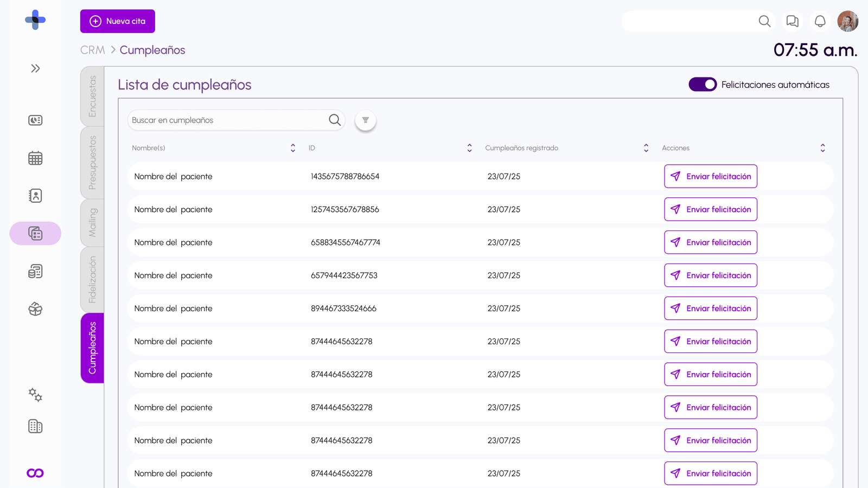The image size is (868, 488).
Task: Click the notifications bell icon
Action: pyautogui.click(x=820, y=21)
